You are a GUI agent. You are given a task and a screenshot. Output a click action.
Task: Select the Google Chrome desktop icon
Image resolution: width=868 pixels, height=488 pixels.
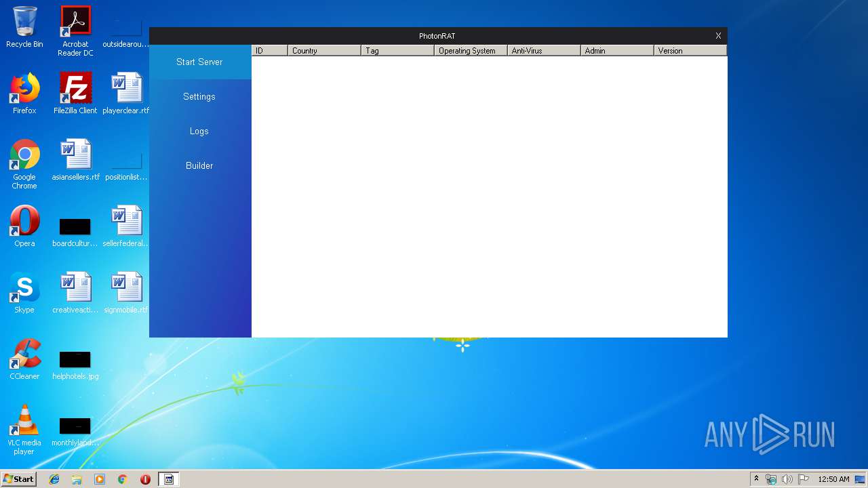coord(24,165)
